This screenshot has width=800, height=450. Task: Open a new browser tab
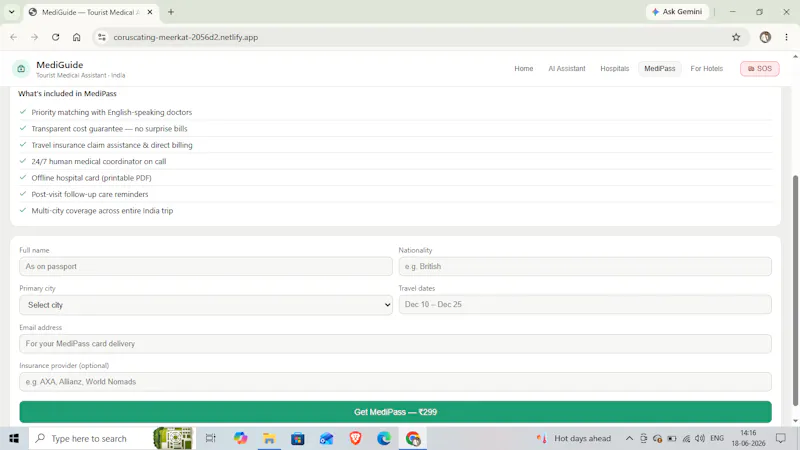tap(171, 12)
